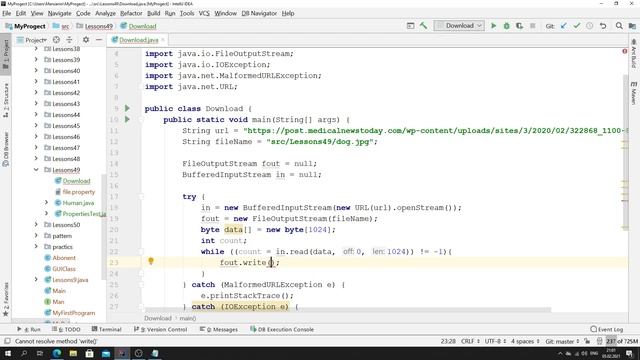This screenshot has height=360, width=640.
Task: Open the Terminal tool window
Action: [107, 329]
